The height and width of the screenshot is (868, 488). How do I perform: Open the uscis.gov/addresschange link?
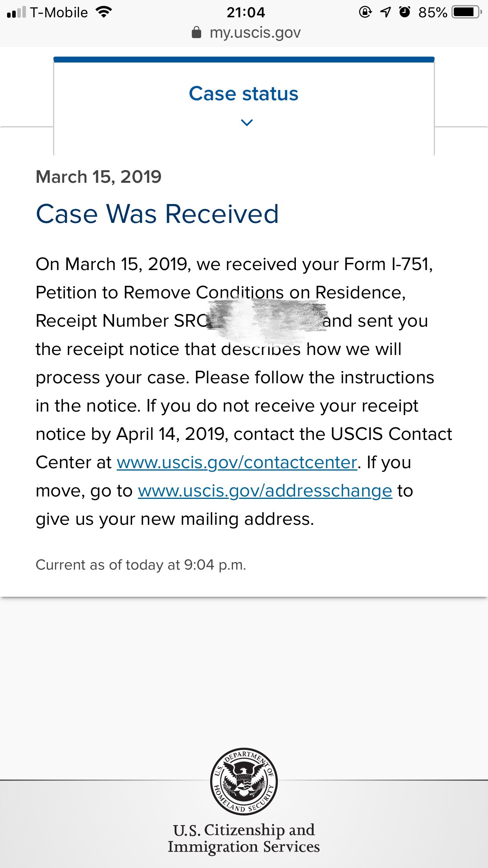click(x=265, y=491)
